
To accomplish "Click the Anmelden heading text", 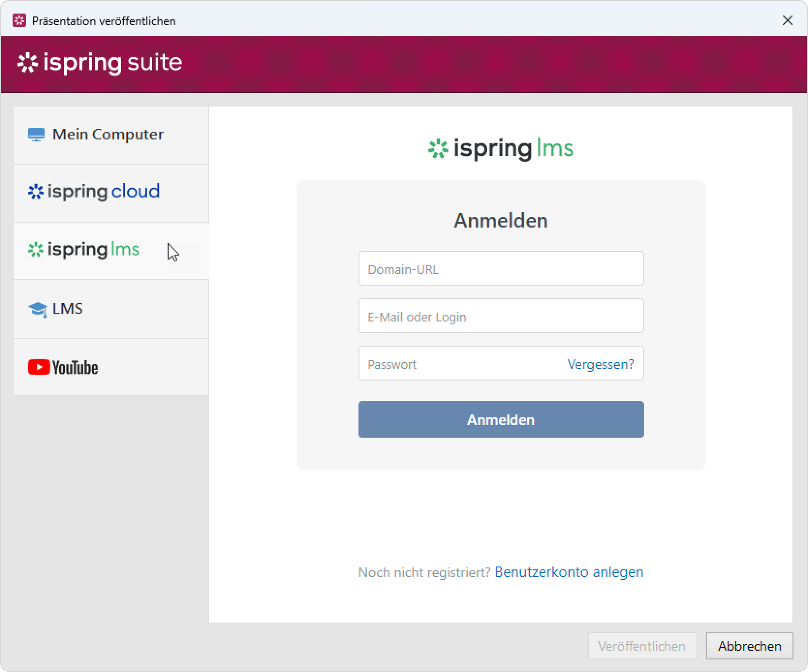I will click(x=501, y=221).
